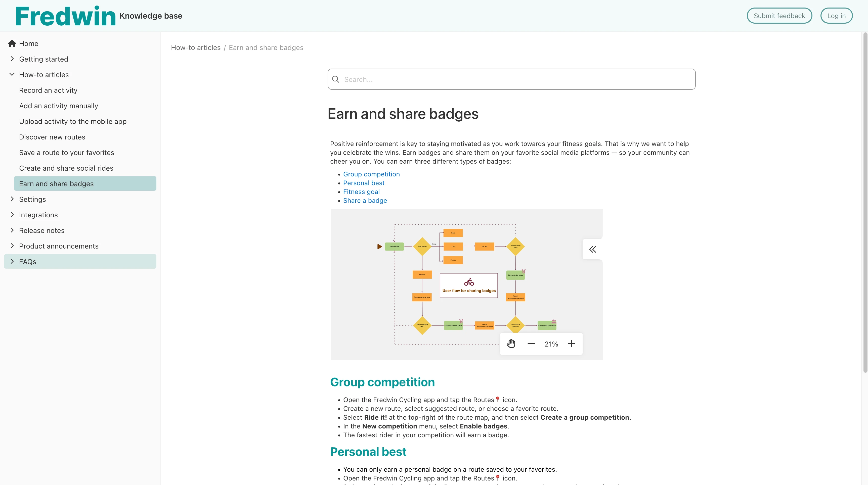Viewport: 868px width, 485px height.
Task: Zoom in the flowchart using the plus icon
Action: [x=572, y=344]
